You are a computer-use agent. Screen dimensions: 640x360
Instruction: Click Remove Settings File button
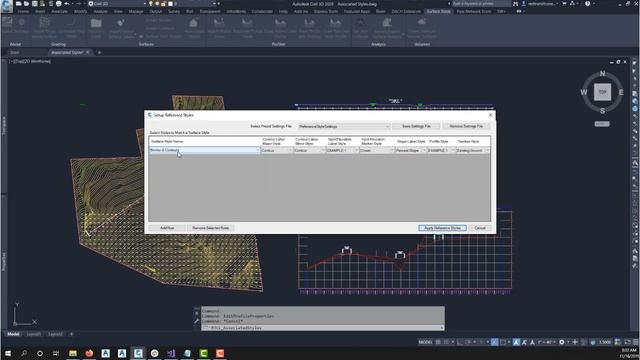[466, 126]
